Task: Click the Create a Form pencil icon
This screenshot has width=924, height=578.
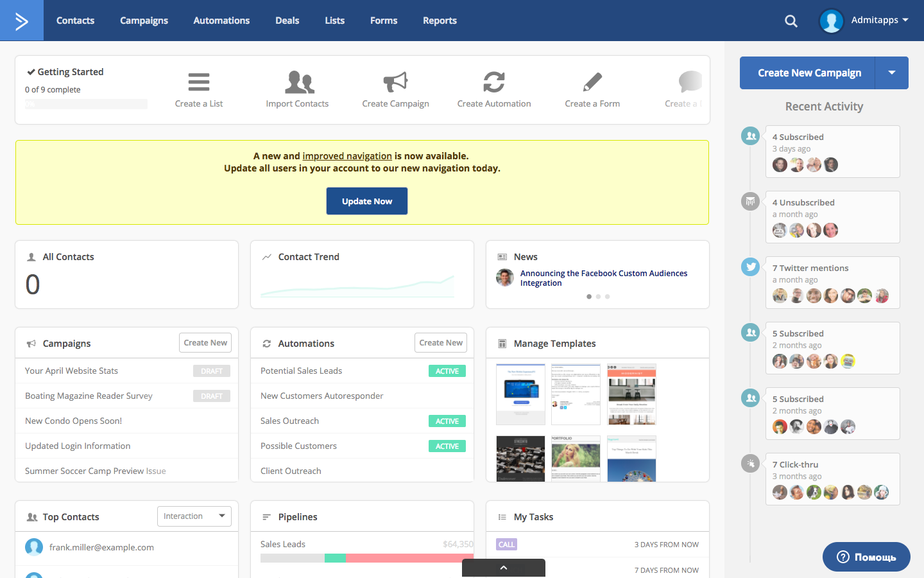Action: point(592,82)
